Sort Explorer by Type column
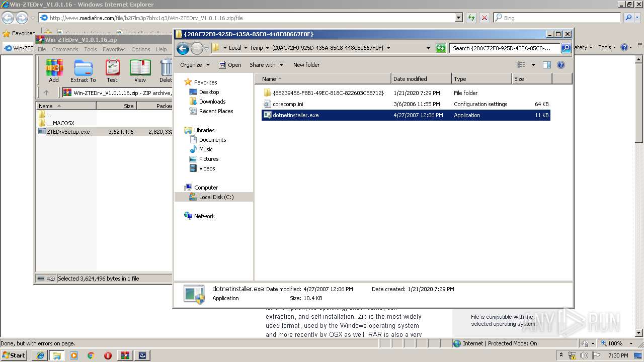 (481, 79)
